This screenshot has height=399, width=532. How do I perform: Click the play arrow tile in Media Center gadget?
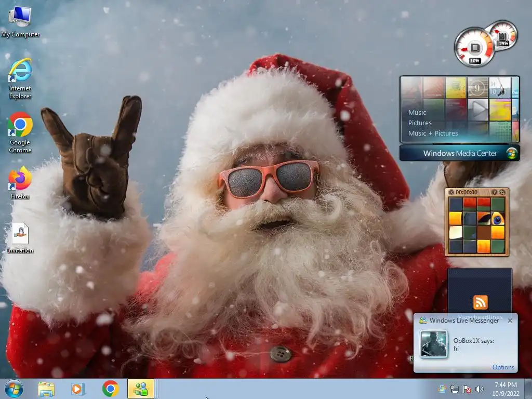click(x=478, y=110)
